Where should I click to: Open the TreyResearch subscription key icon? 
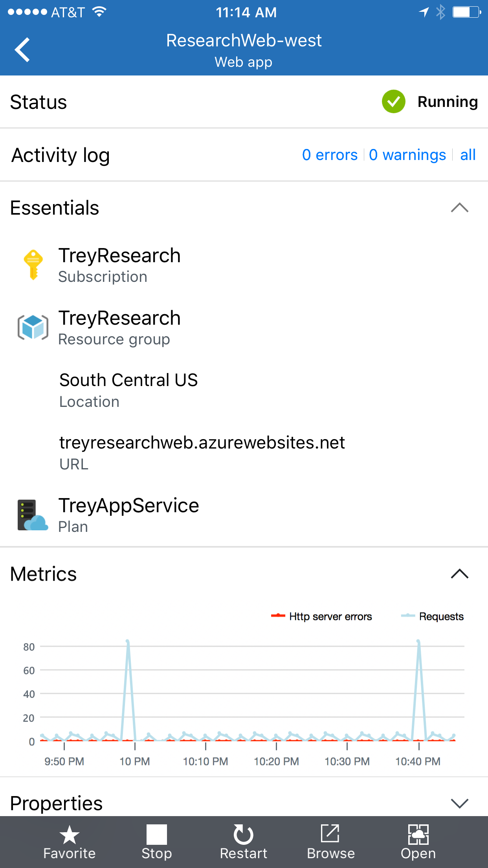click(x=33, y=265)
